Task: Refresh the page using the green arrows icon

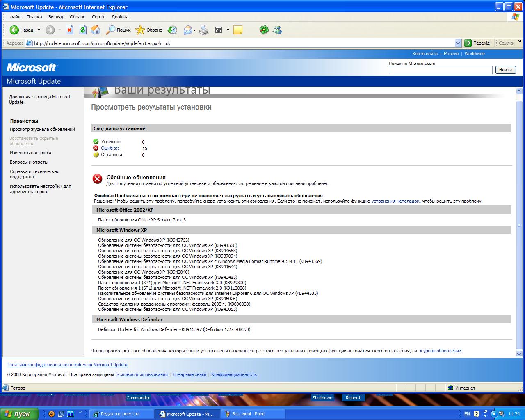Action: tap(82, 30)
